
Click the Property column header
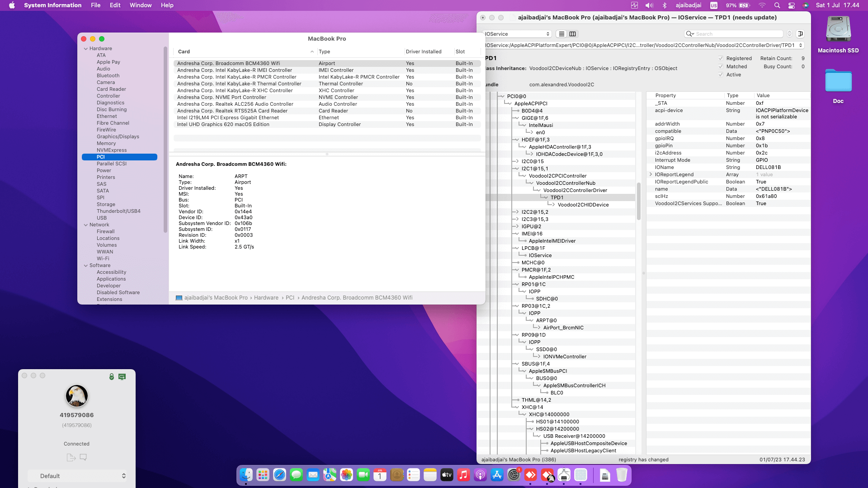tap(686, 95)
